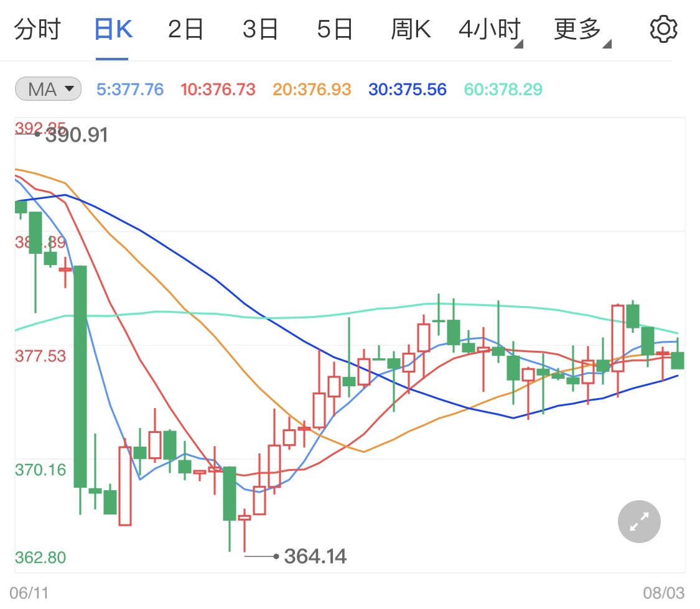Expand chart to fullscreen with arrows button
Viewport: 700px width, 609px height.
(x=639, y=521)
